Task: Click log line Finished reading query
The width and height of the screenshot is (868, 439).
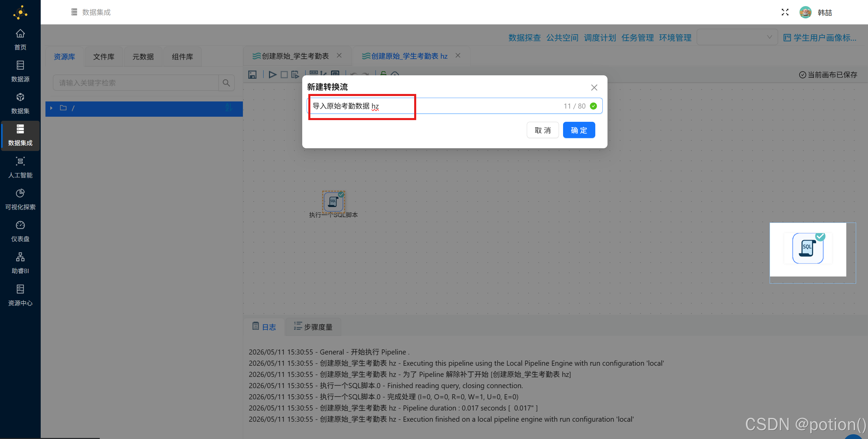Action: (386, 385)
